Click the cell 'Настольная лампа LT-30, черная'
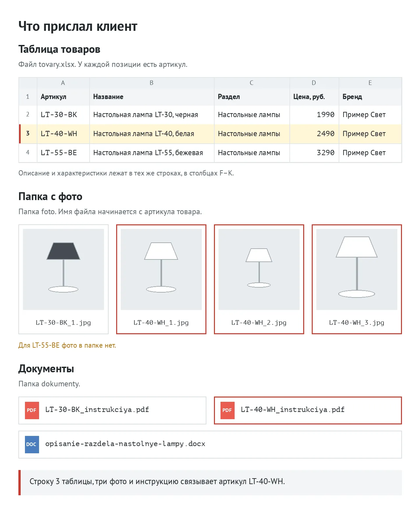 coord(152,115)
